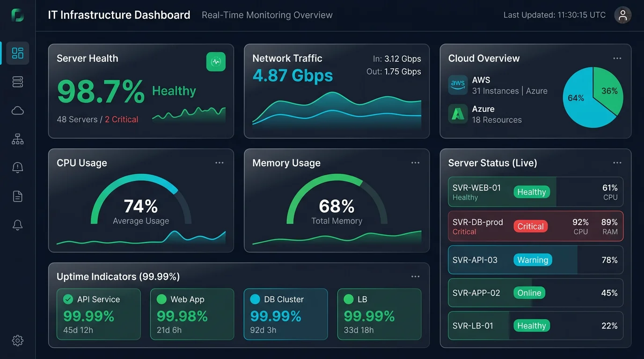Open the cloud resources section from sidebar
The image size is (644, 359).
[17, 110]
